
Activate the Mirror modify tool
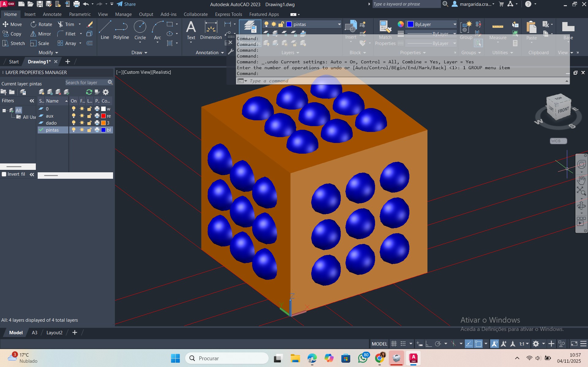point(41,34)
